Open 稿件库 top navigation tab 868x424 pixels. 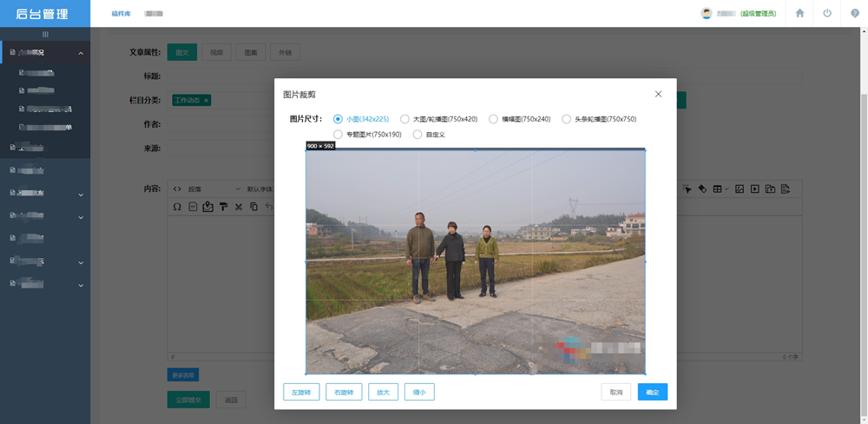click(x=121, y=14)
